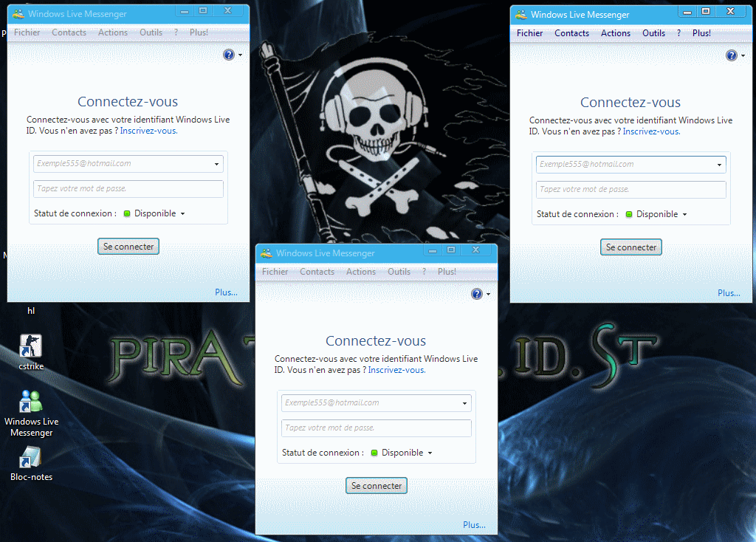Open the Actions menu in the left window
The height and width of the screenshot is (542, 756).
click(113, 32)
